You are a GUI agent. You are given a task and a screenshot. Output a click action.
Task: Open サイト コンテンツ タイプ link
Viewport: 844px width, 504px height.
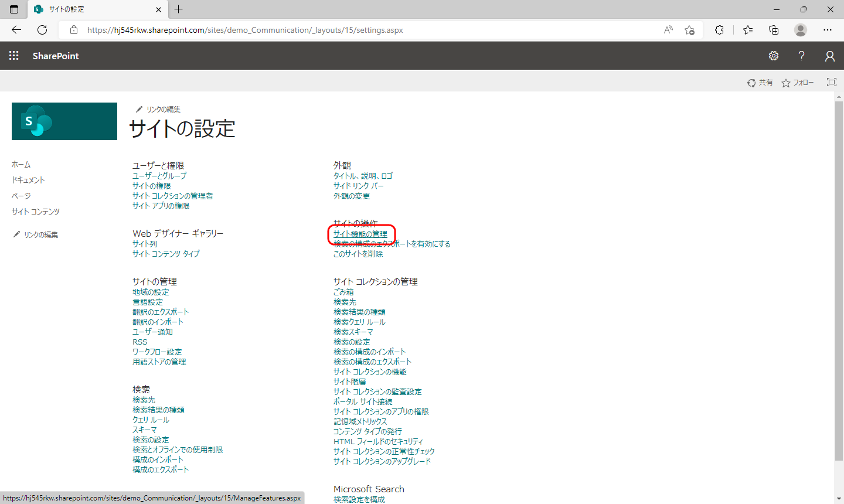(x=166, y=254)
